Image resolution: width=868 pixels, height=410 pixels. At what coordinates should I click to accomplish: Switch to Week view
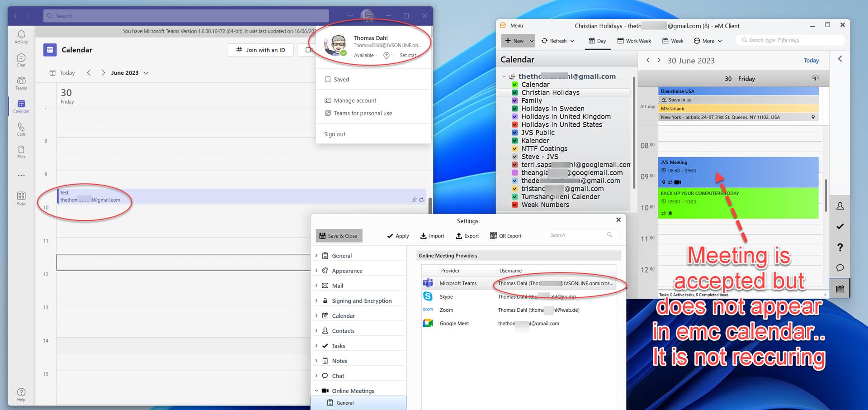pyautogui.click(x=673, y=41)
